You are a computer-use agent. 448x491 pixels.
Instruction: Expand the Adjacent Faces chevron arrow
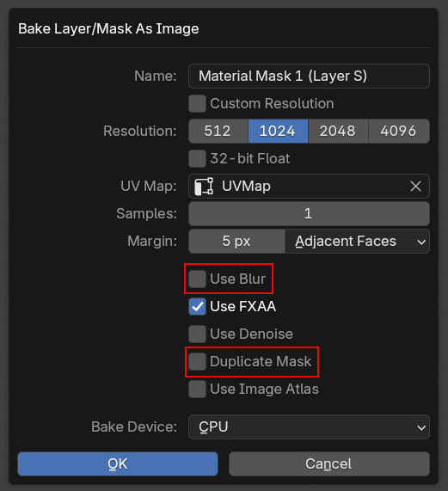click(x=421, y=242)
